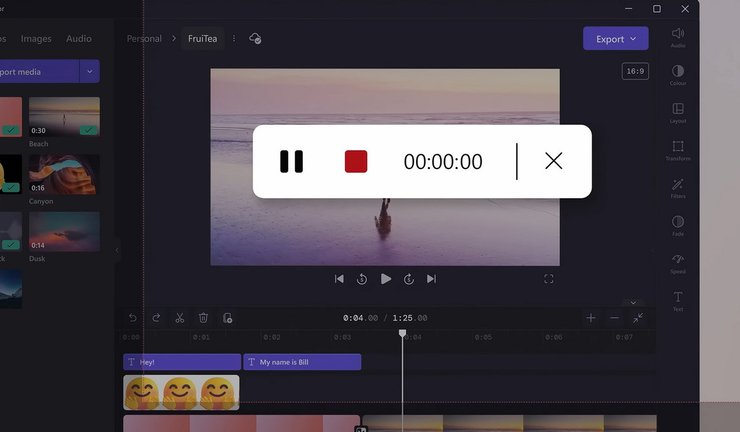740x432 pixels.
Task: Expand the Import media dropdown arrow
Action: point(90,71)
